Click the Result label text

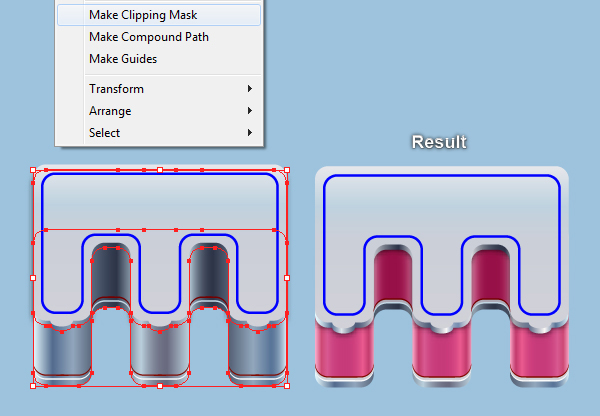(x=439, y=142)
